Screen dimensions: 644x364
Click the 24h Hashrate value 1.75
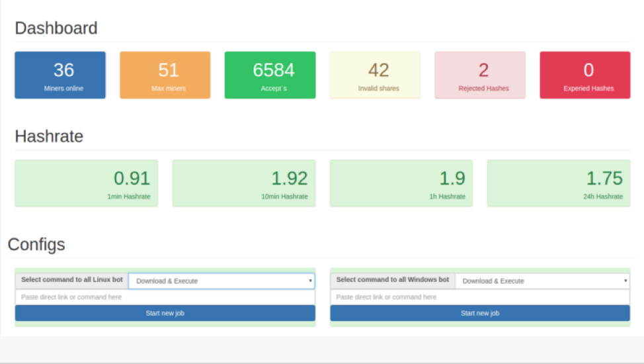coord(604,178)
